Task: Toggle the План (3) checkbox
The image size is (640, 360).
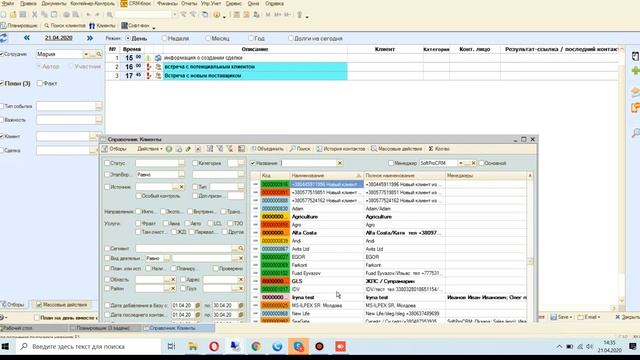Action: [x=2, y=83]
